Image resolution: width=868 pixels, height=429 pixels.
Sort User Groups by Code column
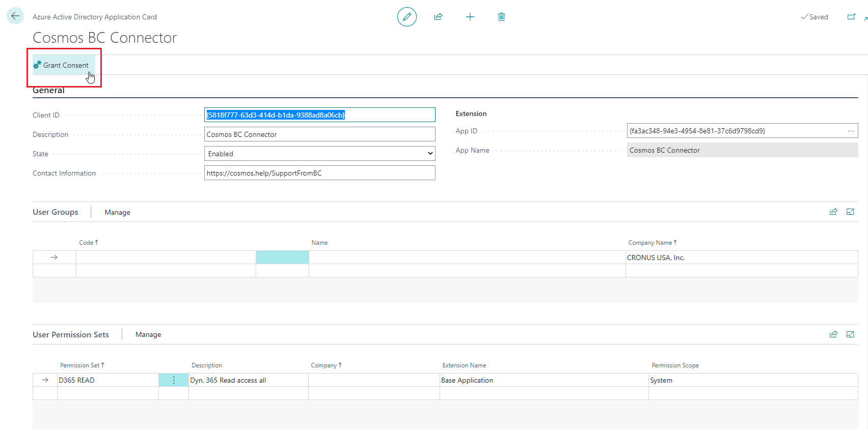[88, 243]
